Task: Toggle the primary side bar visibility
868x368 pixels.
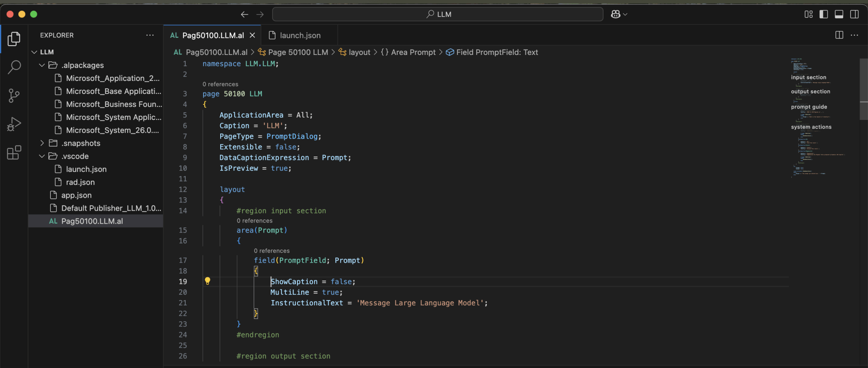Action: pyautogui.click(x=824, y=14)
